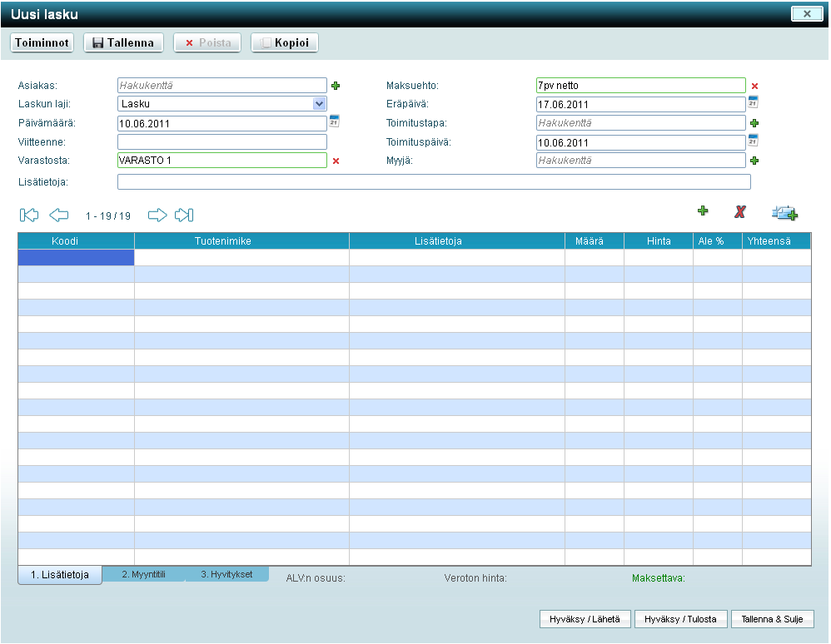
Task: Click the Tuotenimike column header
Action: pos(241,241)
